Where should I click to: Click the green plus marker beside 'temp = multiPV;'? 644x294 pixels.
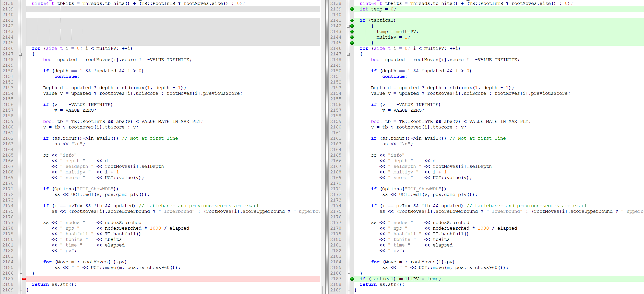tap(352, 32)
